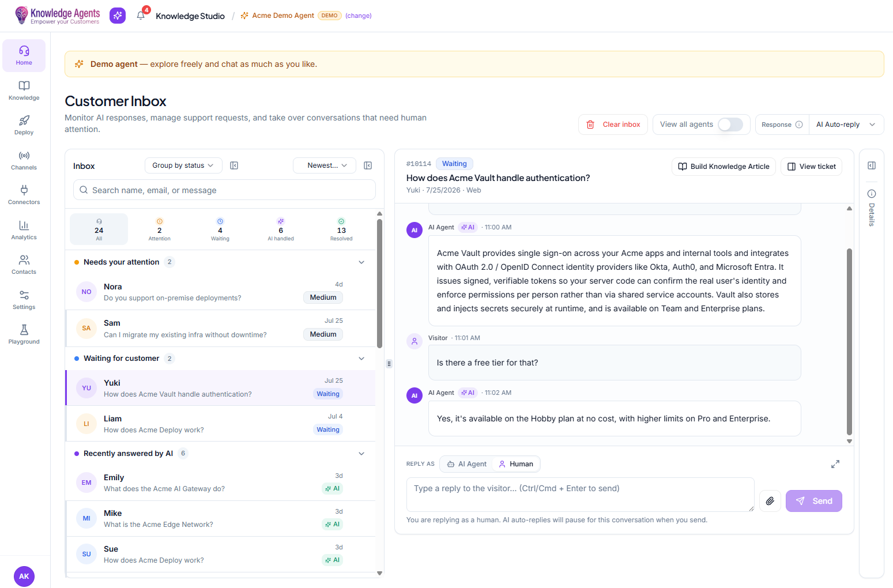Click panel layout icon beside Newest sort
This screenshot has width=893, height=588.
pos(368,165)
